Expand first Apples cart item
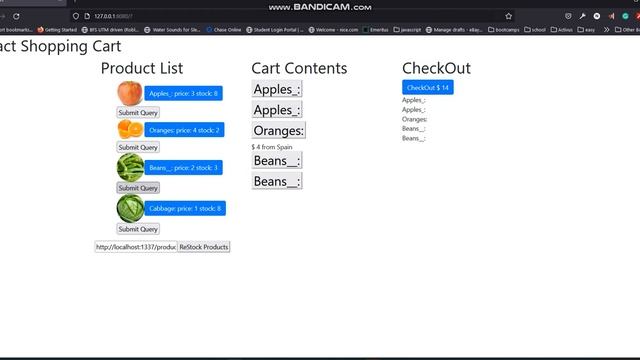This screenshot has height=360, width=640. (x=277, y=89)
